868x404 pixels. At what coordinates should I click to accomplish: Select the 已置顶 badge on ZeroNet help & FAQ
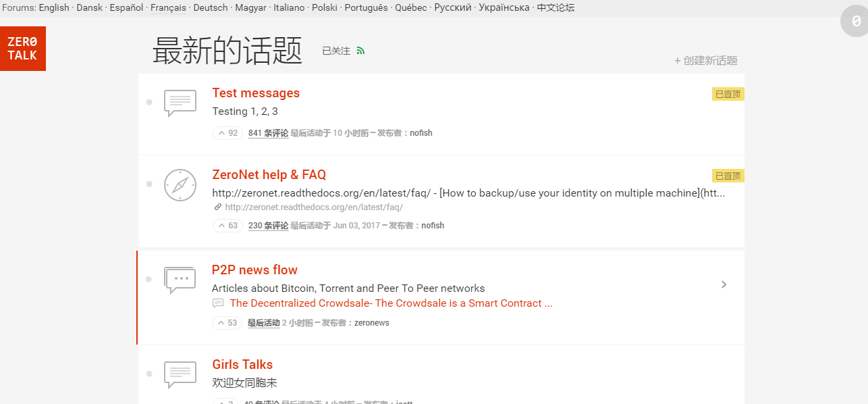[728, 176]
